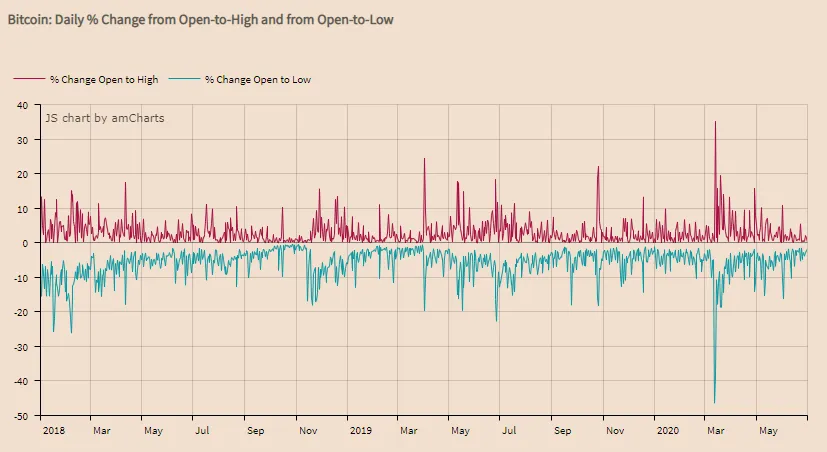The image size is (827, 452).
Task: Click the x-axis label 2018
Action: 54,430
